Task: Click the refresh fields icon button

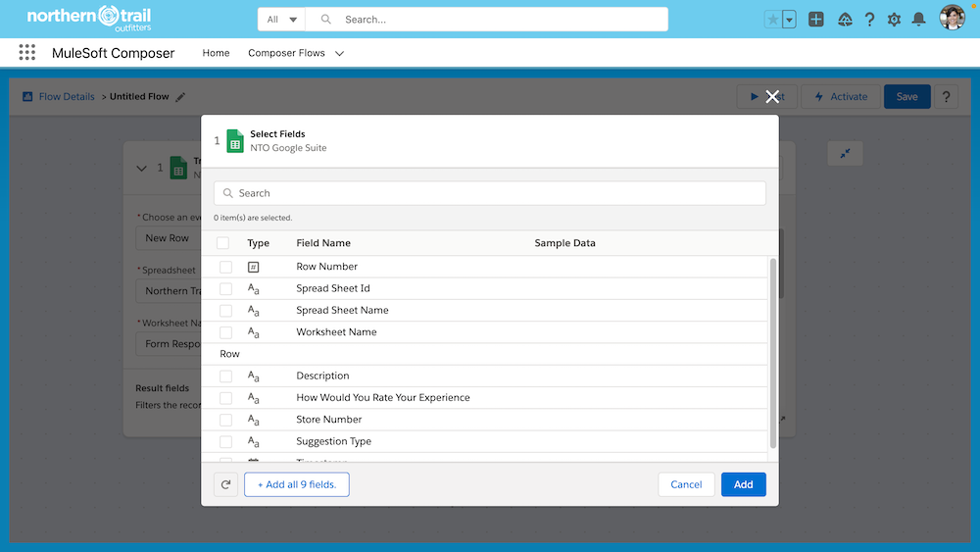Action: pyautogui.click(x=225, y=484)
